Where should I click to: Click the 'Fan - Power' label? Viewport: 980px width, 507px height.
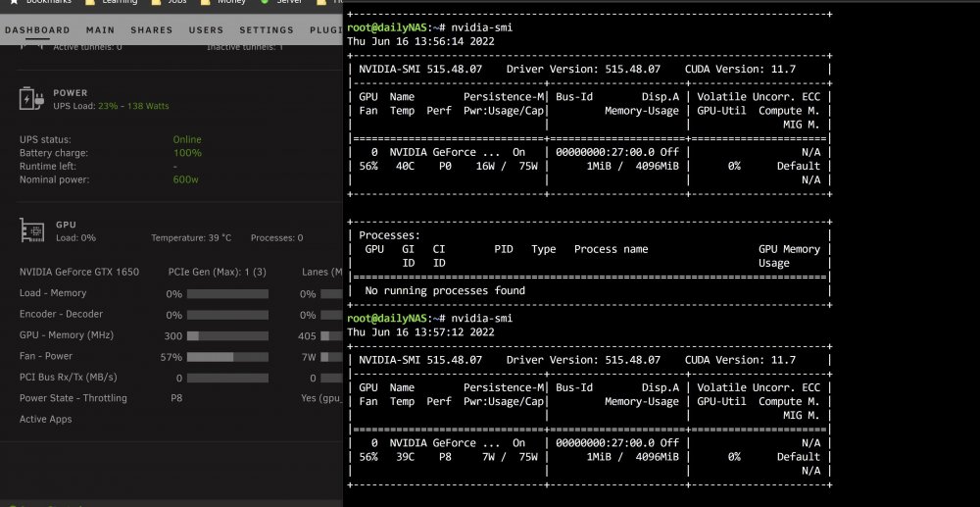(46, 356)
